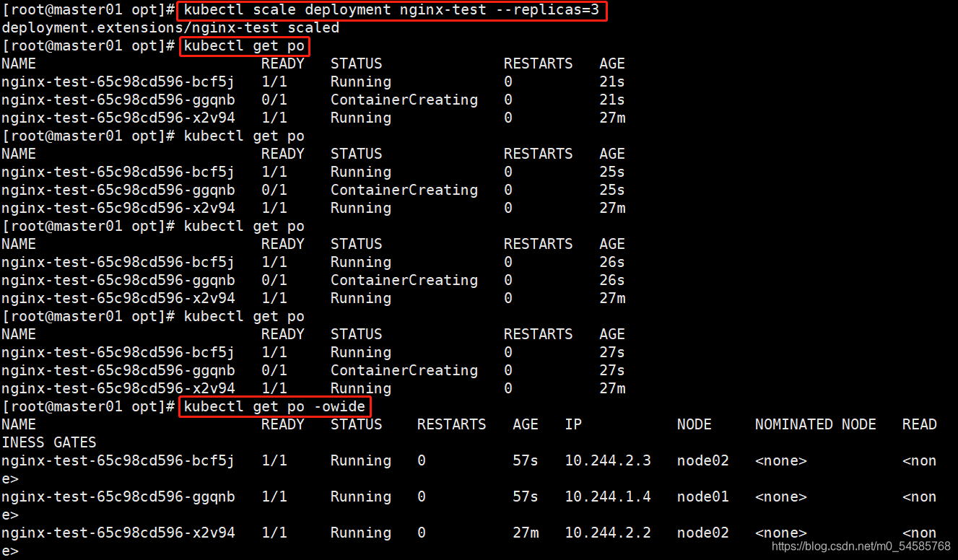Click the 21s age of pod bcf5j
The image size is (958, 560).
pyautogui.click(x=612, y=82)
